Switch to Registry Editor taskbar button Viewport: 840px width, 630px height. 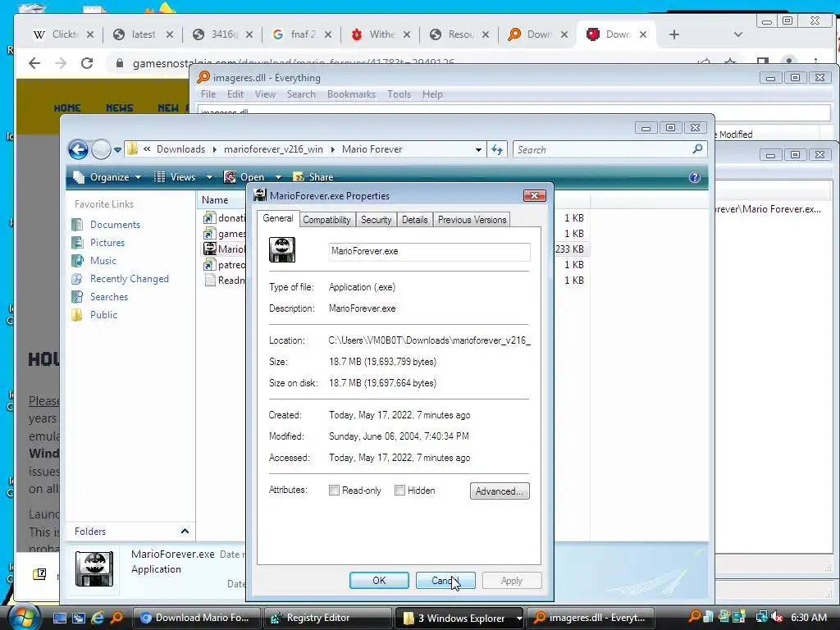click(x=327, y=618)
